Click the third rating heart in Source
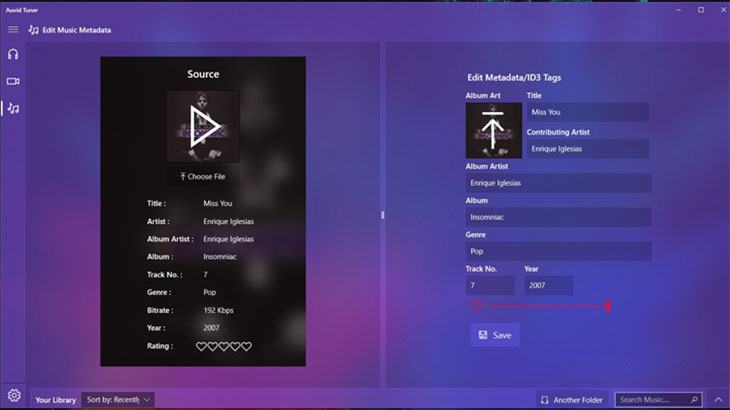 coord(224,346)
